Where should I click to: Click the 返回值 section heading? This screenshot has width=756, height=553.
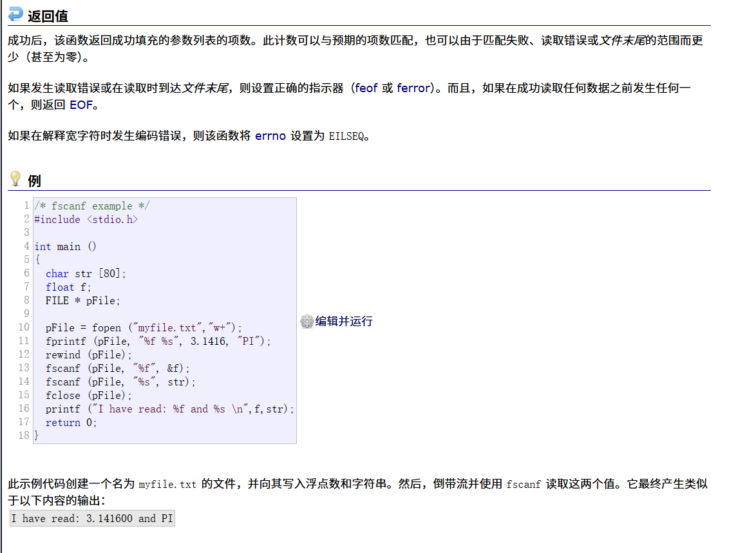(48, 16)
